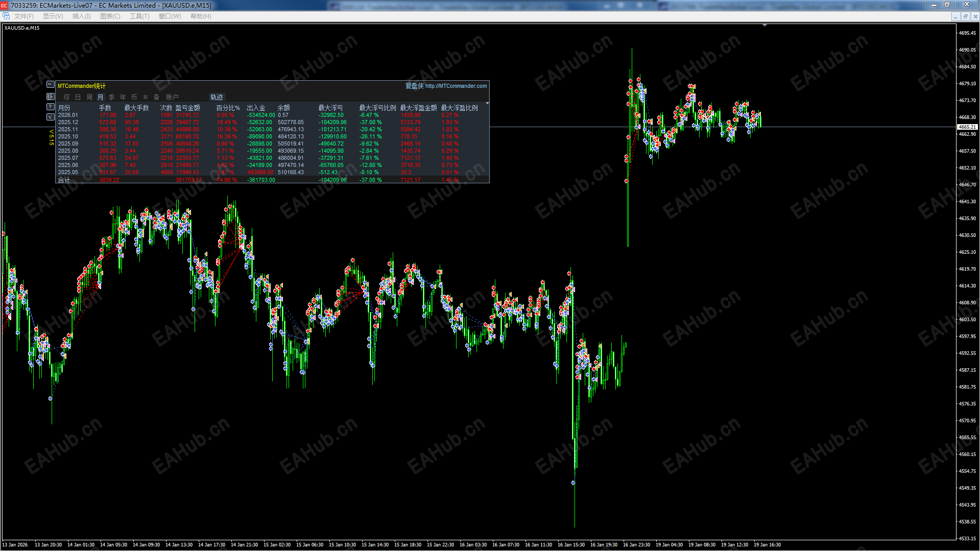Restore down the inner chart window
This screenshot has height=551, width=980.
[x=965, y=16]
